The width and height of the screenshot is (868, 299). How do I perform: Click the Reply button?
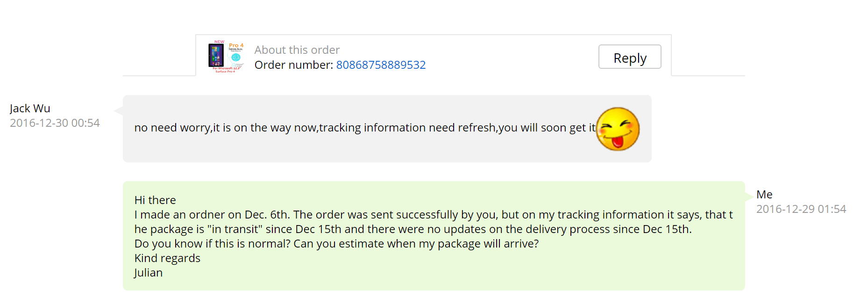(629, 57)
